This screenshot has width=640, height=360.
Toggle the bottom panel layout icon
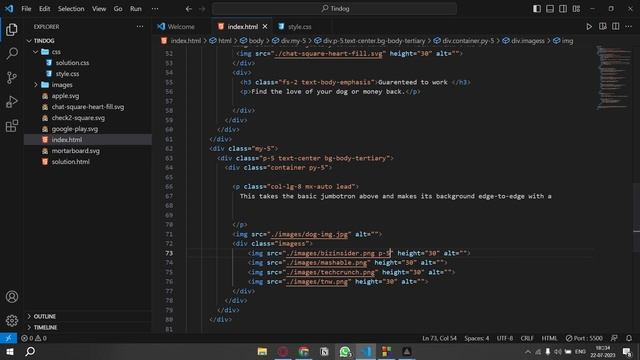(x=550, y=9)
